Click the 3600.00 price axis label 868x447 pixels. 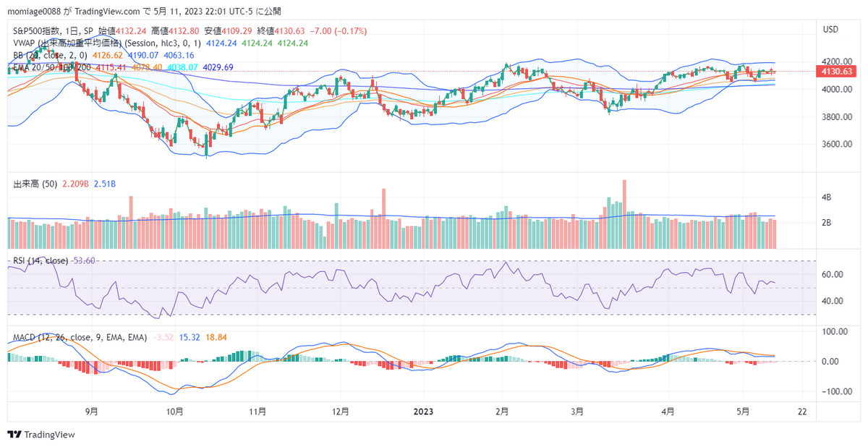point(835,145)
